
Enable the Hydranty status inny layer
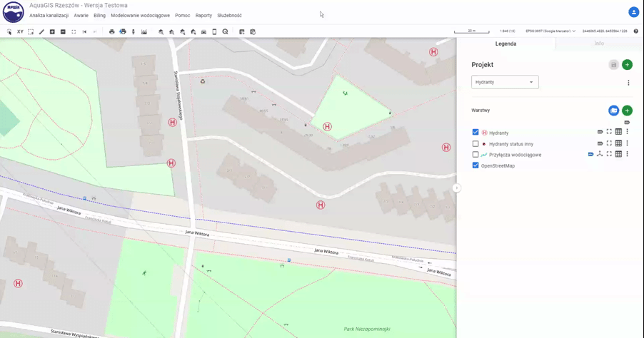pos(476,143)
